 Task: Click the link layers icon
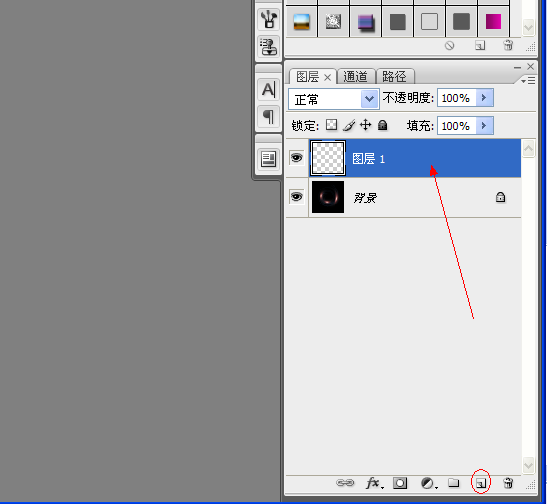pos(345,483)
